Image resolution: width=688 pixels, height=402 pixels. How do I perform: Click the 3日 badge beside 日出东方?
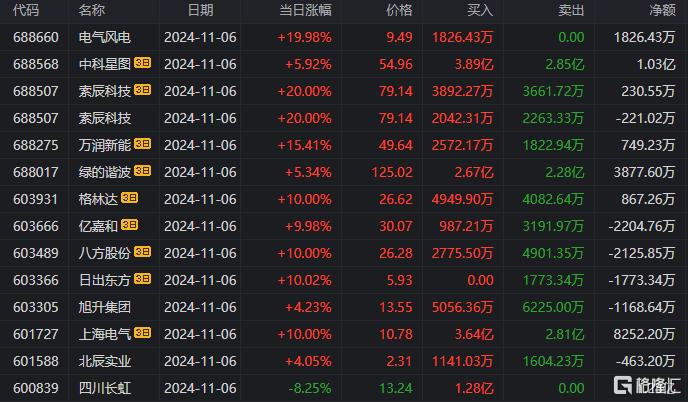[x=142, y=279]
